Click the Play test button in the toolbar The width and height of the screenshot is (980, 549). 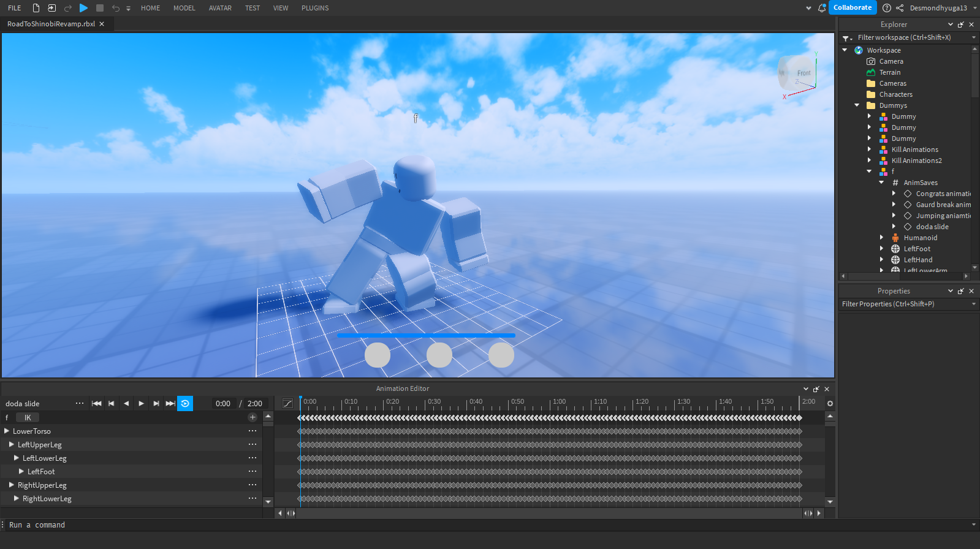click(x=84, y=8)
